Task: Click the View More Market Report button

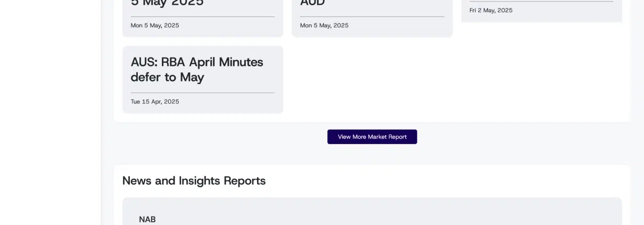Action: 372,137
